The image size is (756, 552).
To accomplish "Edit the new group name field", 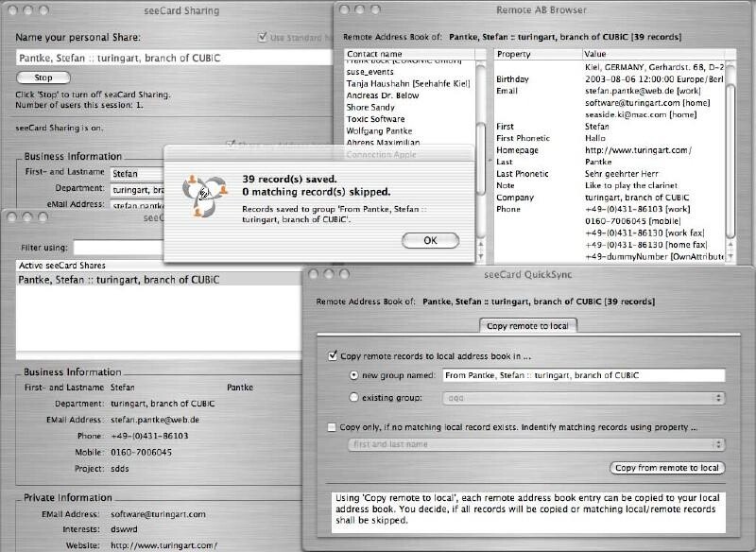I will pos(584,375).
